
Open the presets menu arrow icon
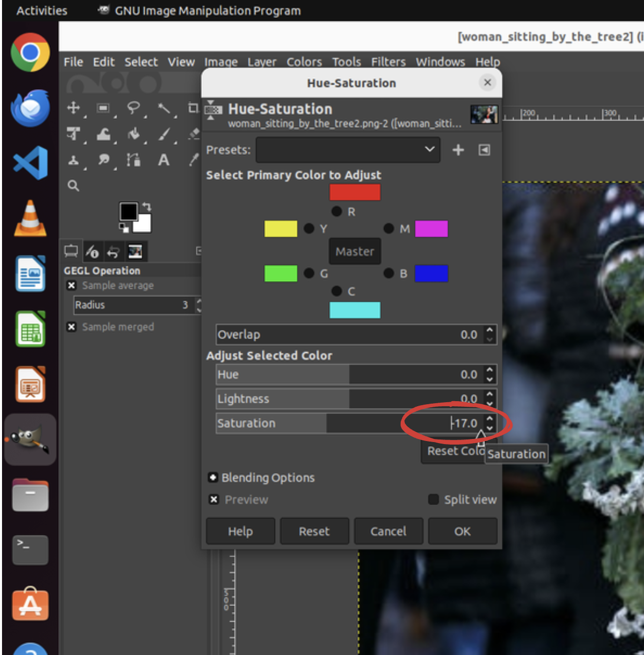[484, 150]
